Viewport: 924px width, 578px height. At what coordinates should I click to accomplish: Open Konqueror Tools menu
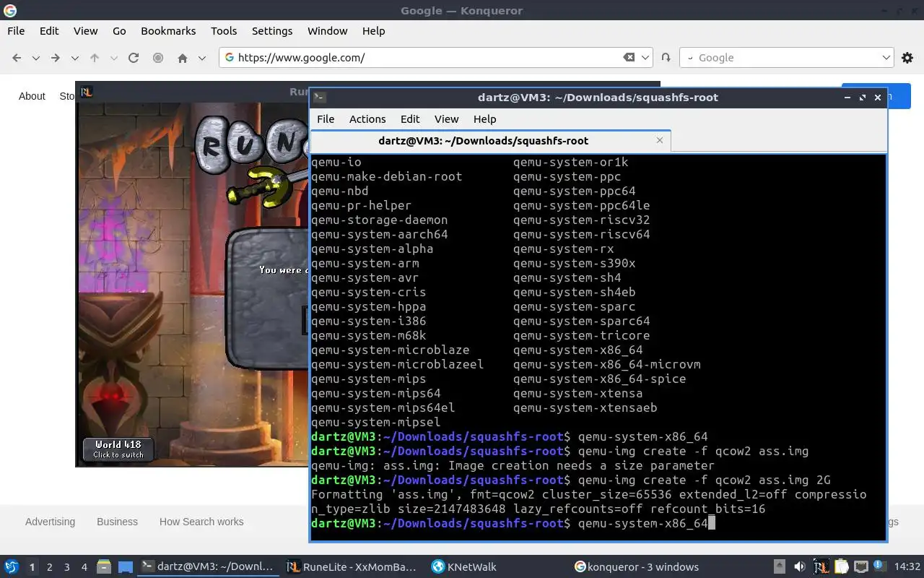pos(224,31)
